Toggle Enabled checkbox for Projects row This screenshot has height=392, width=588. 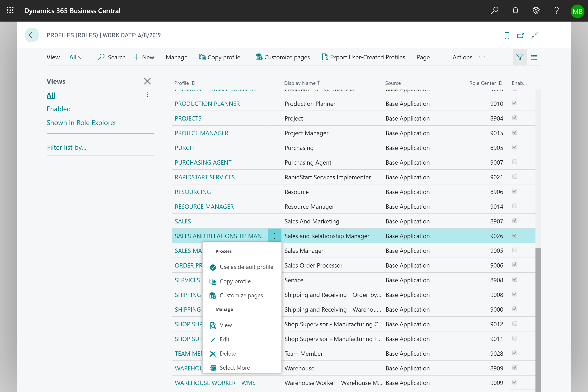514,118
